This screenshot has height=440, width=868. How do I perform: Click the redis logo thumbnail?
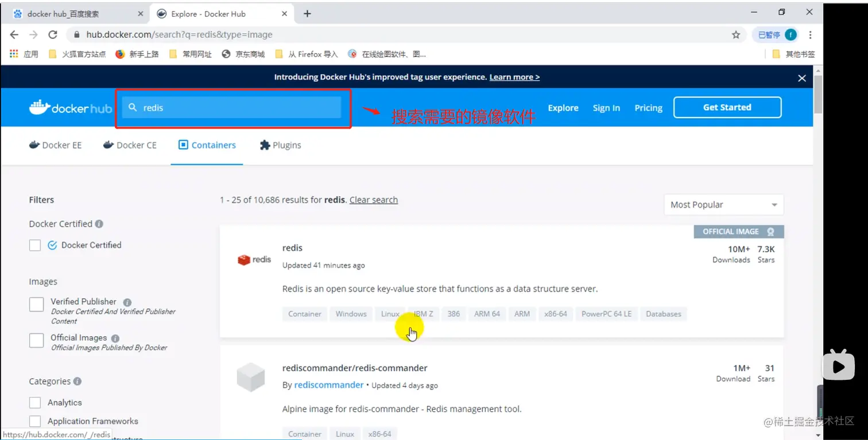coord(254,260)
